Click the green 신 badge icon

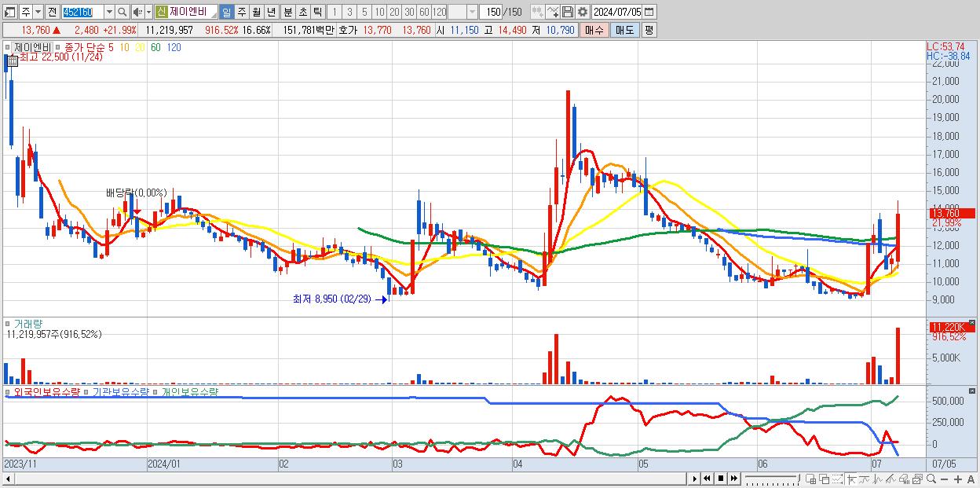pos(161,12)
